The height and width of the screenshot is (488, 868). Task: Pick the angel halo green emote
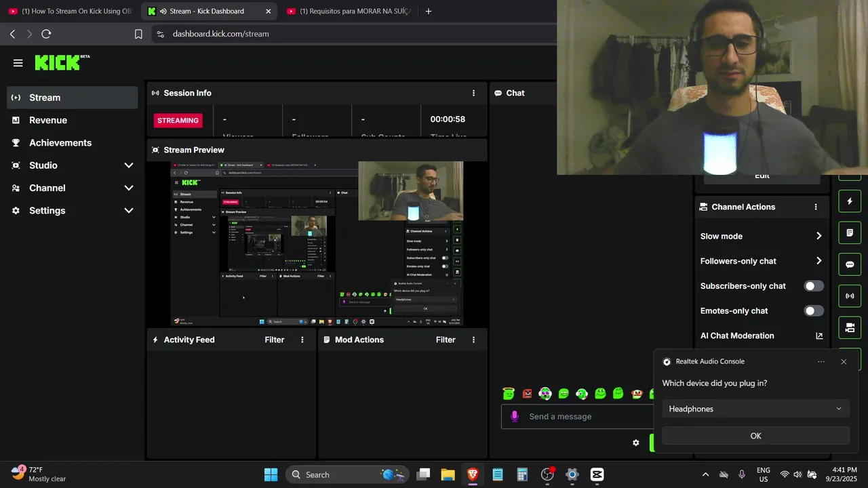509,393
